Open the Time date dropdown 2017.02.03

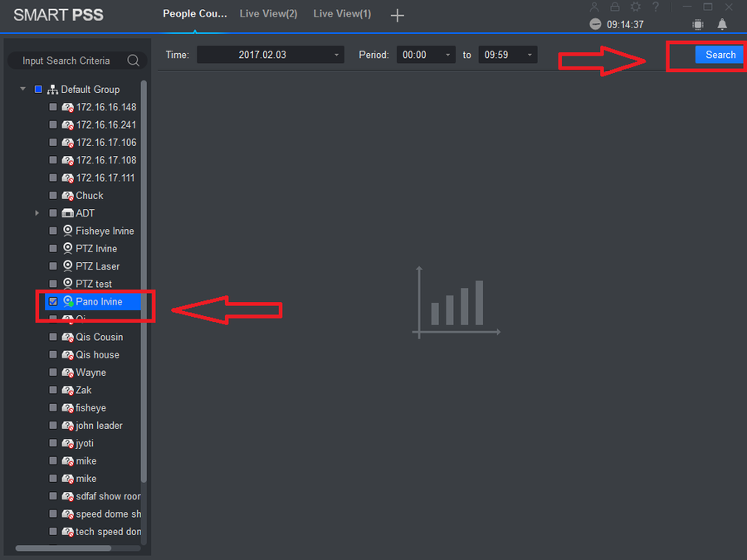click(270, 55)
